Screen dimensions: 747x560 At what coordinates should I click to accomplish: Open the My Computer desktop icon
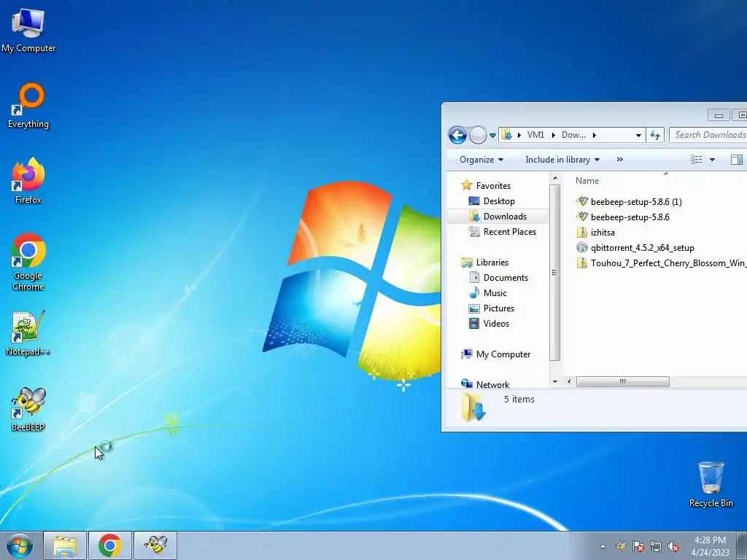(x=28, y=30)
